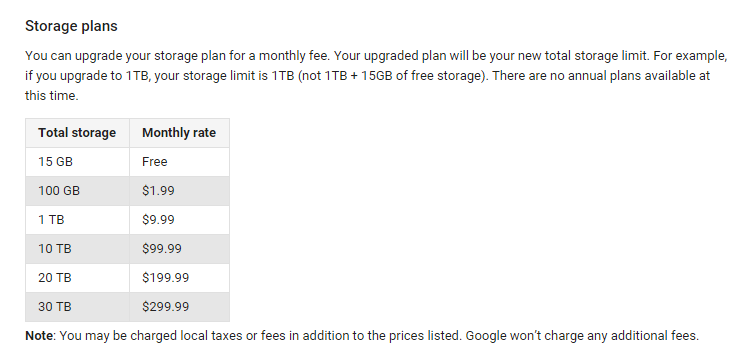Select the 1 TB plan cell
Screen dimensions: 750x361
click(x=77, y=220)
